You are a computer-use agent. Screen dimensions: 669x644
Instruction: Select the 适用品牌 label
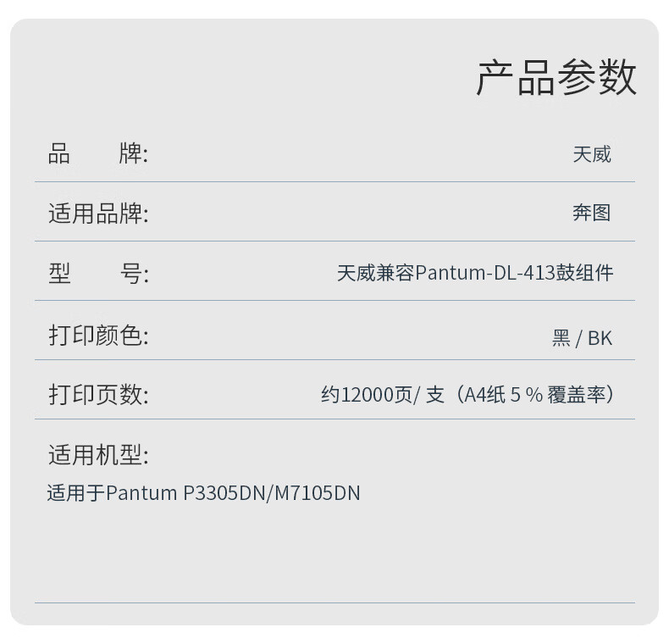click(97, 214)
